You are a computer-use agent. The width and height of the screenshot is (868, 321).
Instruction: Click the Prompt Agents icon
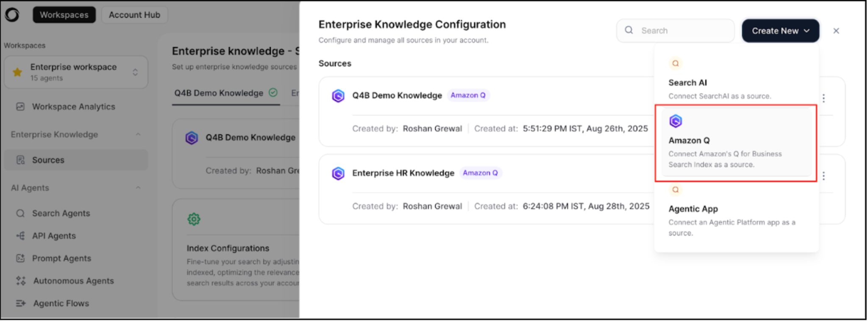[x=20, y=258]
